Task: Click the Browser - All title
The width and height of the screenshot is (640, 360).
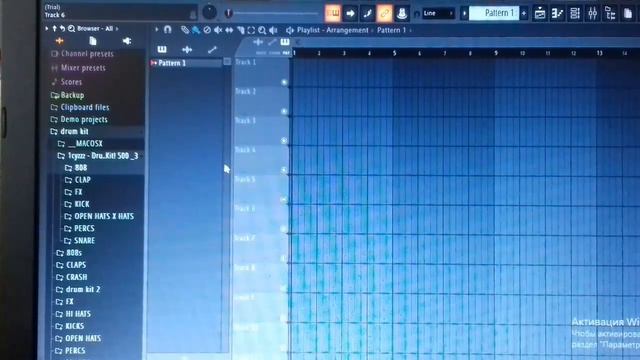Action: point(95,29)
